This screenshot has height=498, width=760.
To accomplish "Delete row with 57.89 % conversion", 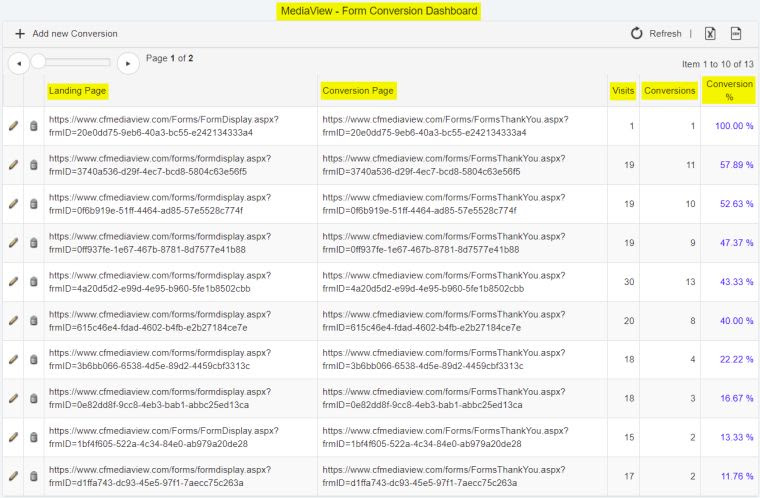I will pyautogui.click(x=34, y=165).
